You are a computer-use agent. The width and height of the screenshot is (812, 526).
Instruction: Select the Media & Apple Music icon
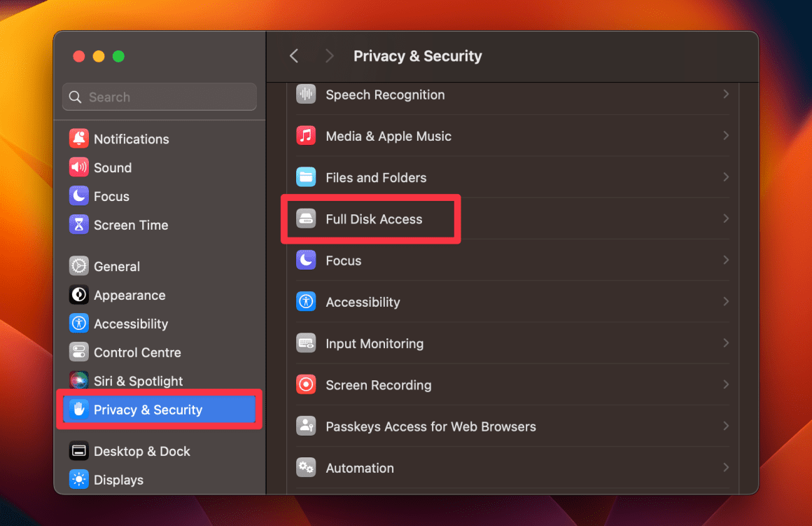306,136
